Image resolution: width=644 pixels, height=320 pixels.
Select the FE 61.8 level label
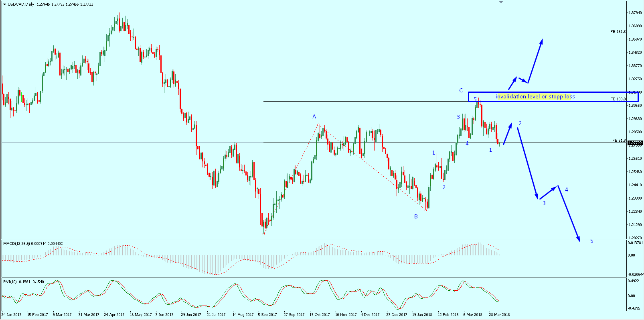[x=619, y=141]
